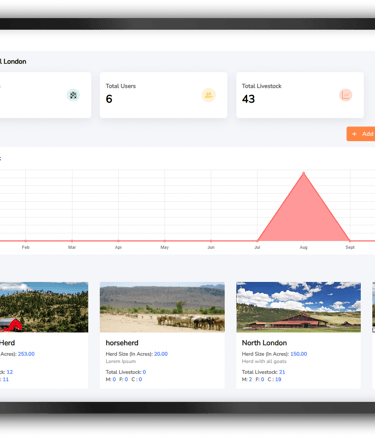This screenshot has height=437, width=375.
Task: Select the Total Livestock value 43
Action: tap(248, 99)
